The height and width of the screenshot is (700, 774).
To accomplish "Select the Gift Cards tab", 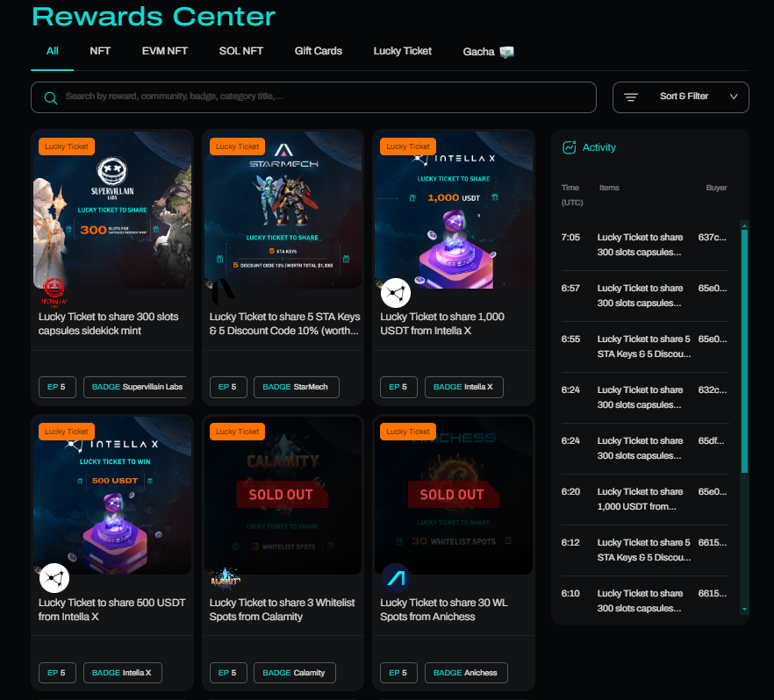I will point(319,51).
